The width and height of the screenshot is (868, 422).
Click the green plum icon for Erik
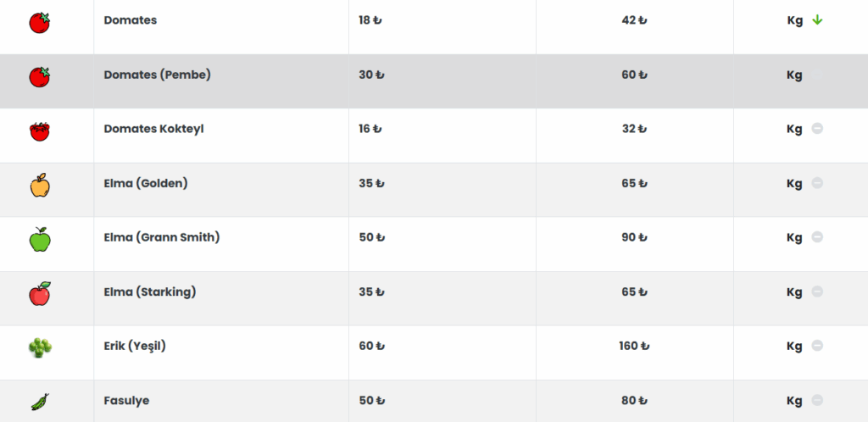40,348
